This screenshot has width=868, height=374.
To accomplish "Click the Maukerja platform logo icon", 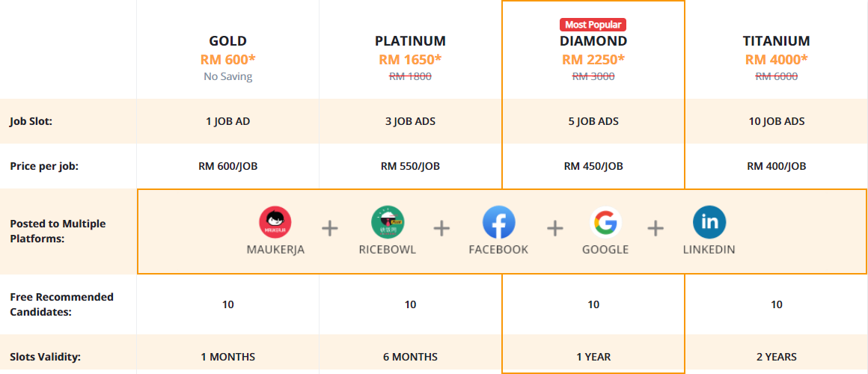I will [x=275, y=222].
